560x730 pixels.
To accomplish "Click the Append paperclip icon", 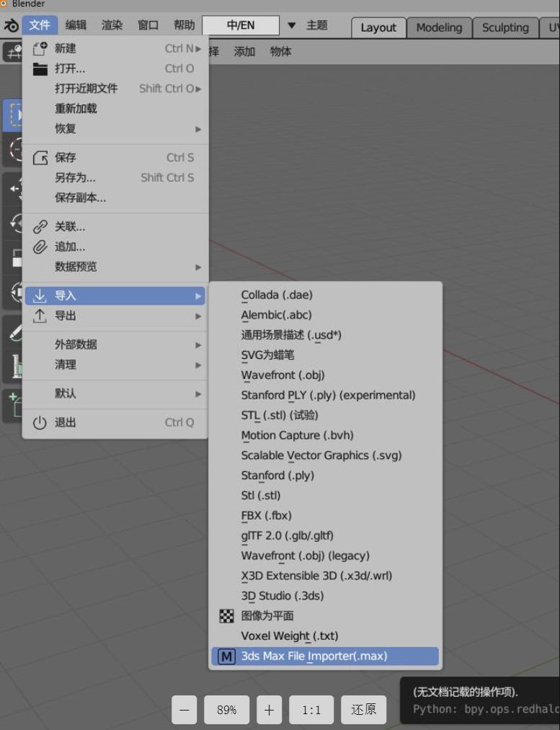I will 40,246.
